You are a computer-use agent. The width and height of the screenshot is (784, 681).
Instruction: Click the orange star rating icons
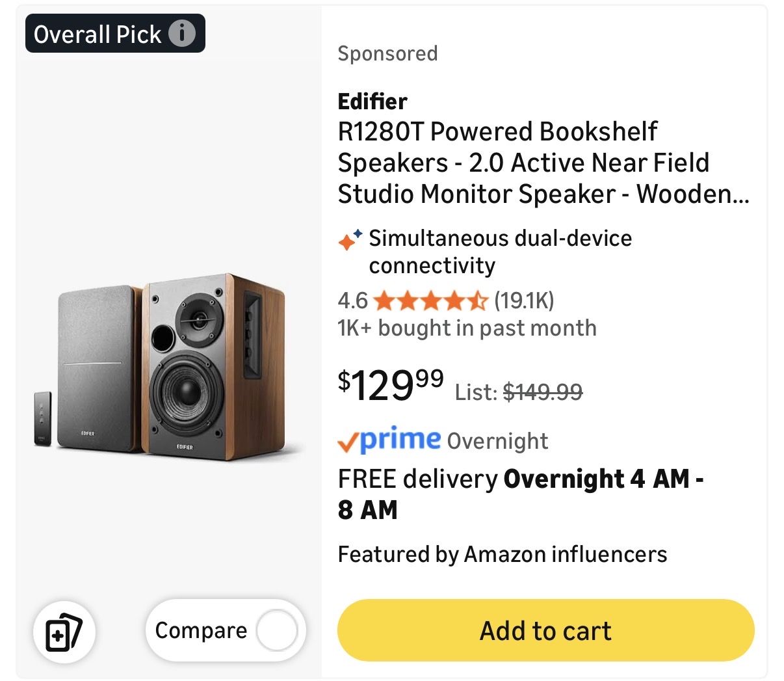[x=430, y=300]
